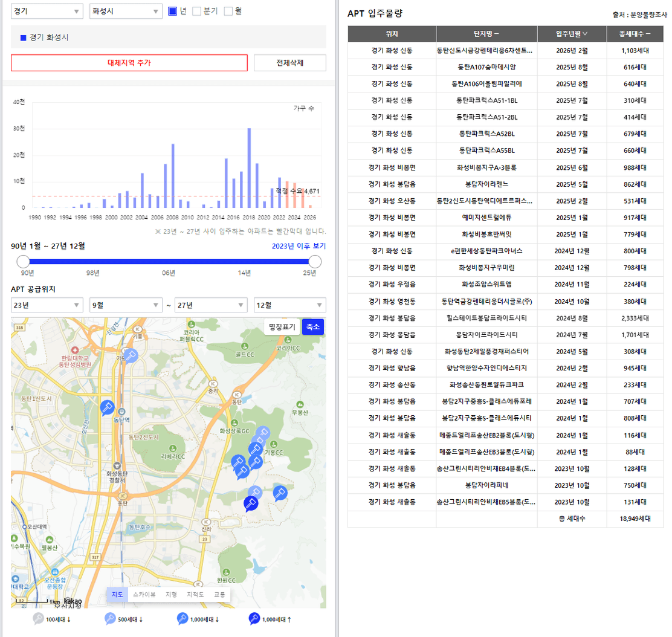672x637 pixels.
Task: Click the 위치 column header
Action: (x=392, y=34)
